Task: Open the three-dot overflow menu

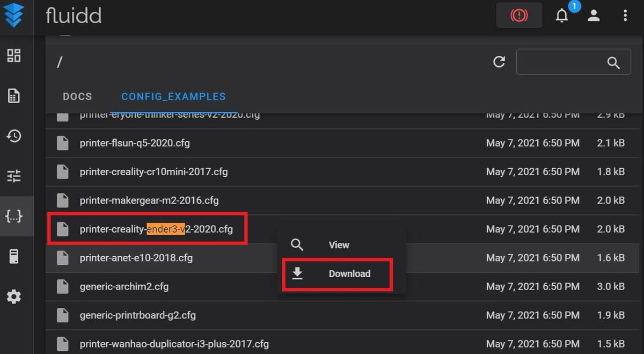Action: (625, 16)
